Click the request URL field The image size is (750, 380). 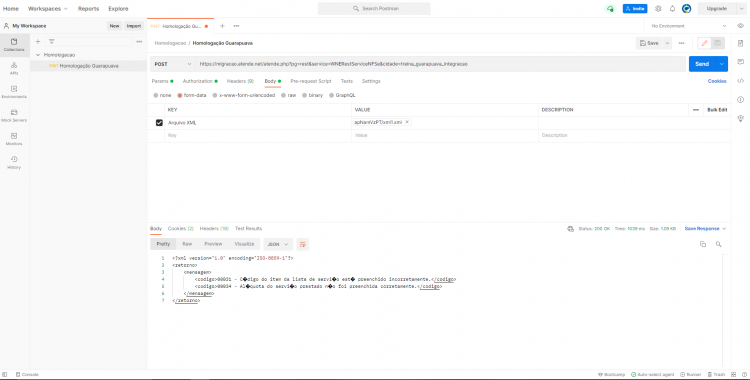441,64
